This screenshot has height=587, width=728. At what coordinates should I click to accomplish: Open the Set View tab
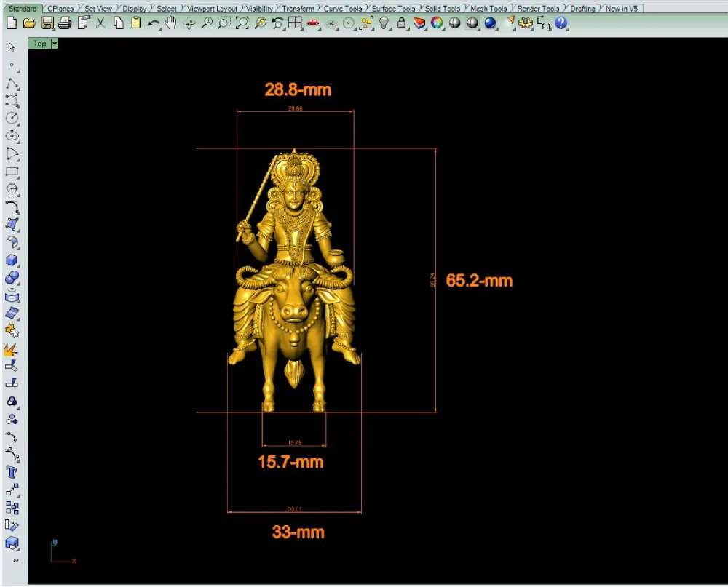[98, 8]
